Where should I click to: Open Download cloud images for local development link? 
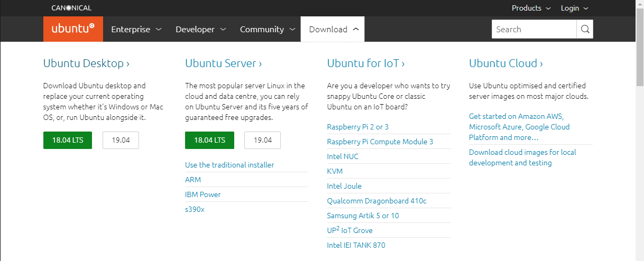[522, 157]
